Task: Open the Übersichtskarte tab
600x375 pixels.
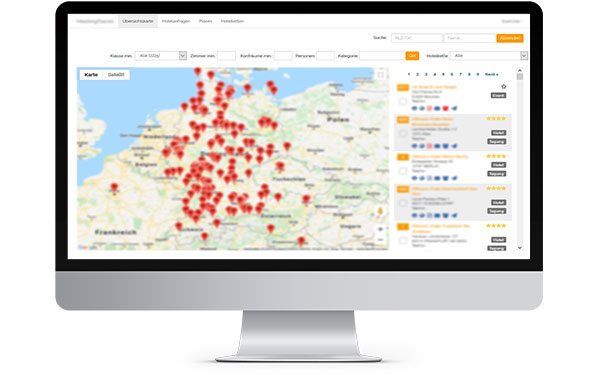Action: pyautogui.click(x=138, y=21)
